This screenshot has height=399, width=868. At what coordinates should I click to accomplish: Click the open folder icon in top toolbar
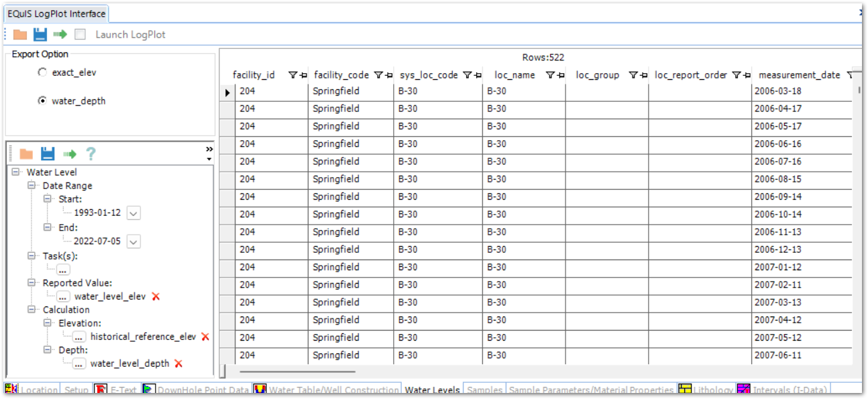pyautogui.click(x=20, y=34)
